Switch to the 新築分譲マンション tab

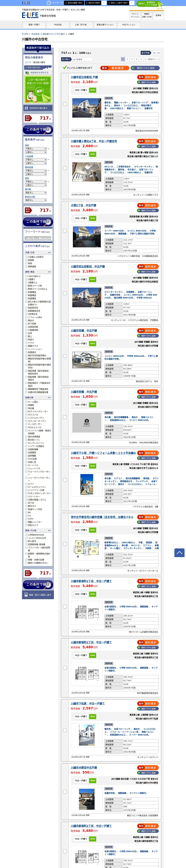coord(105,25)
